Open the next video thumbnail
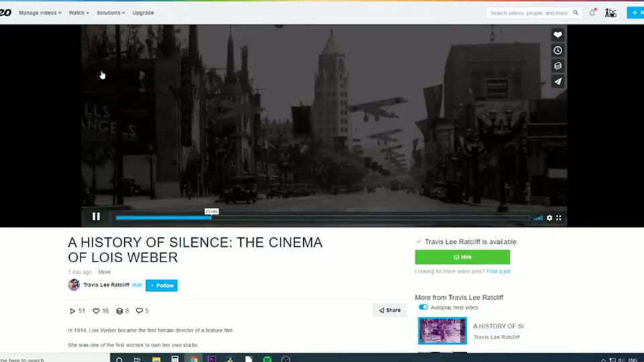This screenshot has width=644, height=362. click(x=442, y=330)
